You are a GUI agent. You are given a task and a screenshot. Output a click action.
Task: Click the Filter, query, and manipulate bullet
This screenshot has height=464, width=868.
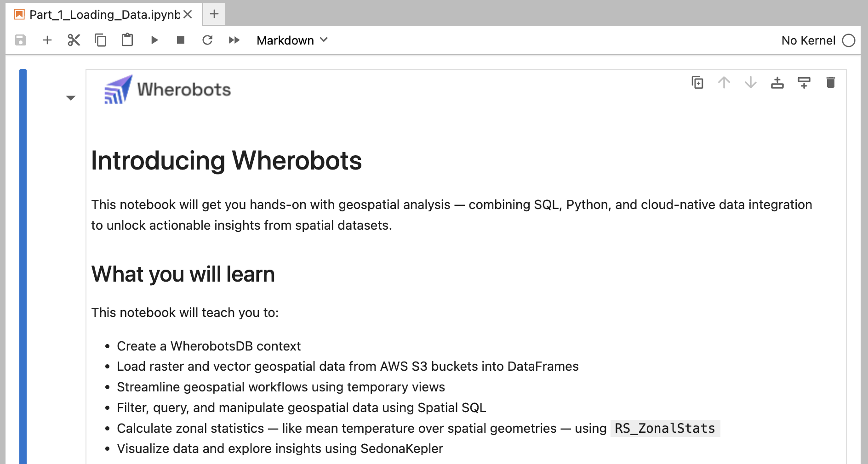tap(302, 407)
